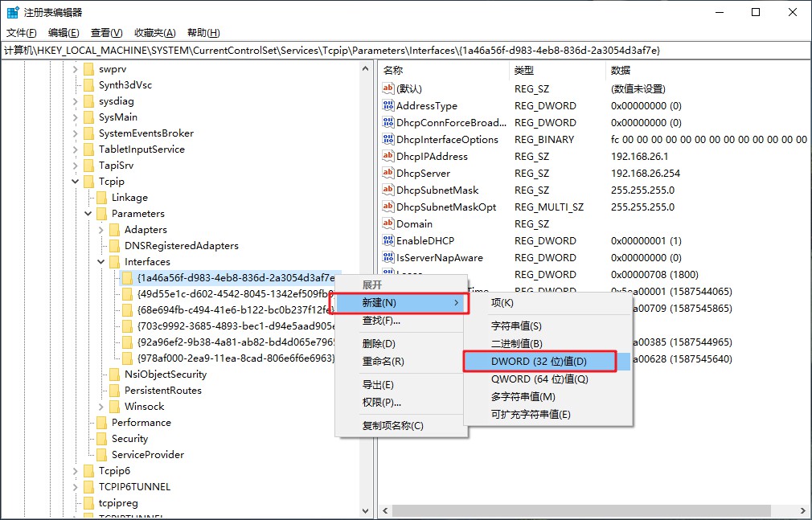The width and height of the screenshot is (812, 520).
Task: Click the multi-string icon beside DhcpSubnetMaskOpt
Action: click(x=387, y=207)
